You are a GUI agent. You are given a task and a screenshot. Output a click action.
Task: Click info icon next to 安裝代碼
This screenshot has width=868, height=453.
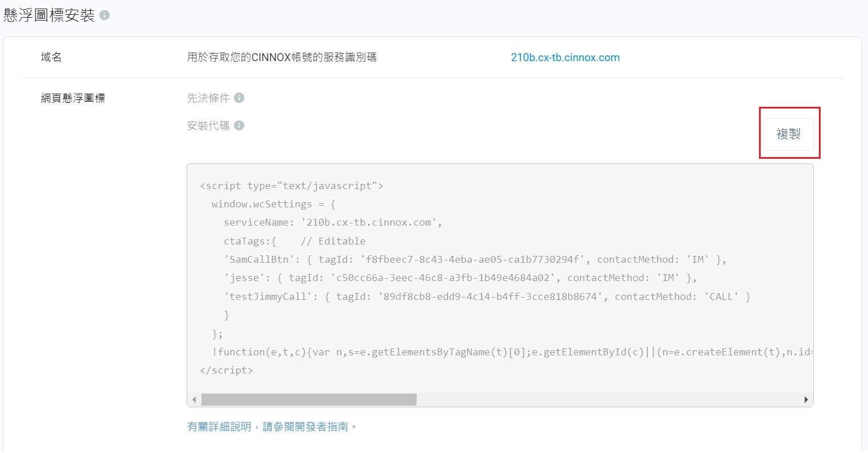point(239,125)
